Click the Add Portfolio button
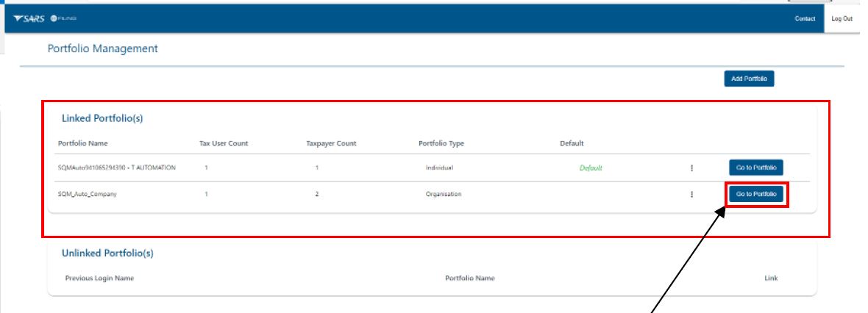868x313 pixels. pos(749,79)
